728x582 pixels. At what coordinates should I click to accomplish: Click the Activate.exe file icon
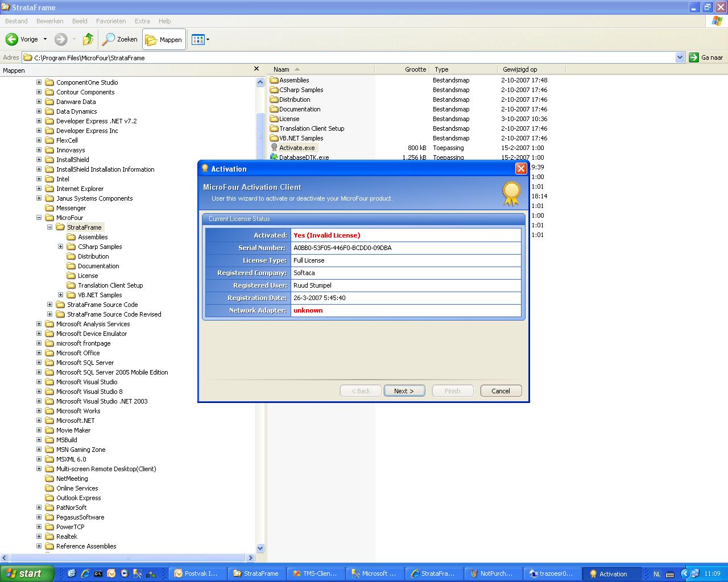pyautogui.click(x=274, y=148)
